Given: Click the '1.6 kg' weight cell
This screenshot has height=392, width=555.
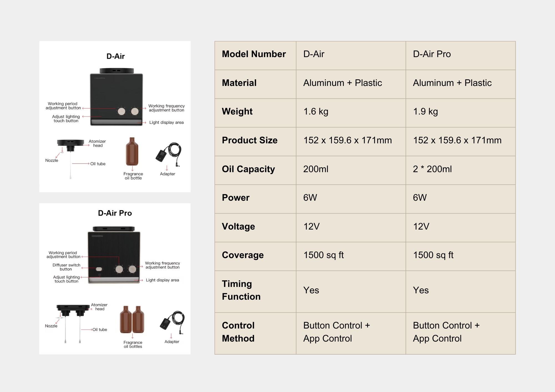Looking at the screenshot, I should (x=316, y=111).
